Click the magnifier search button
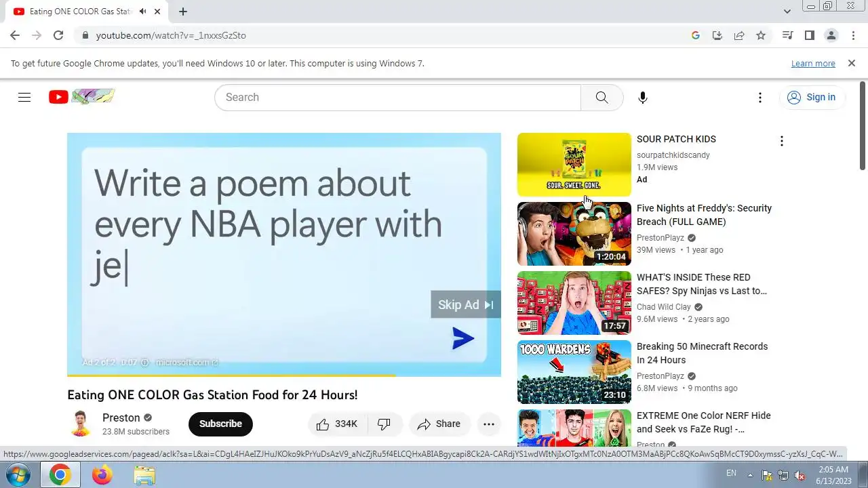Viewport: 868px width, 488px height. (x=601, y=97)
